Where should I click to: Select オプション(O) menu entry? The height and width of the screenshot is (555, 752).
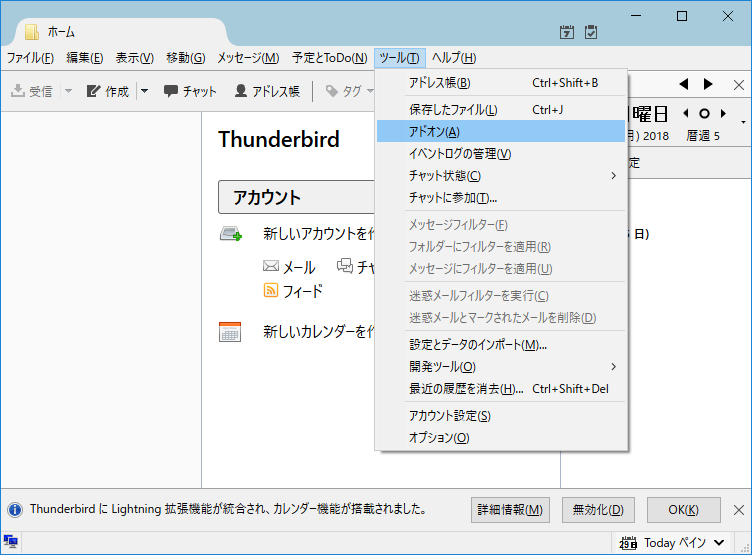(501, 437)
